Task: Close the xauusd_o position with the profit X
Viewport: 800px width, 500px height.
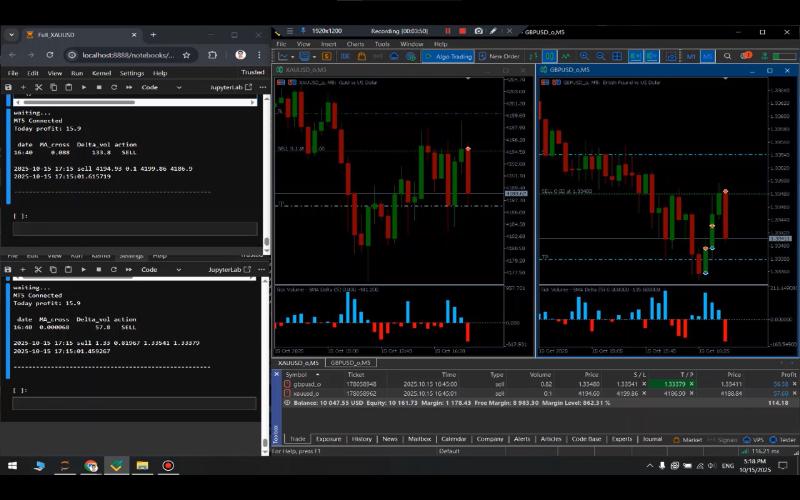Action: point(794,393)
